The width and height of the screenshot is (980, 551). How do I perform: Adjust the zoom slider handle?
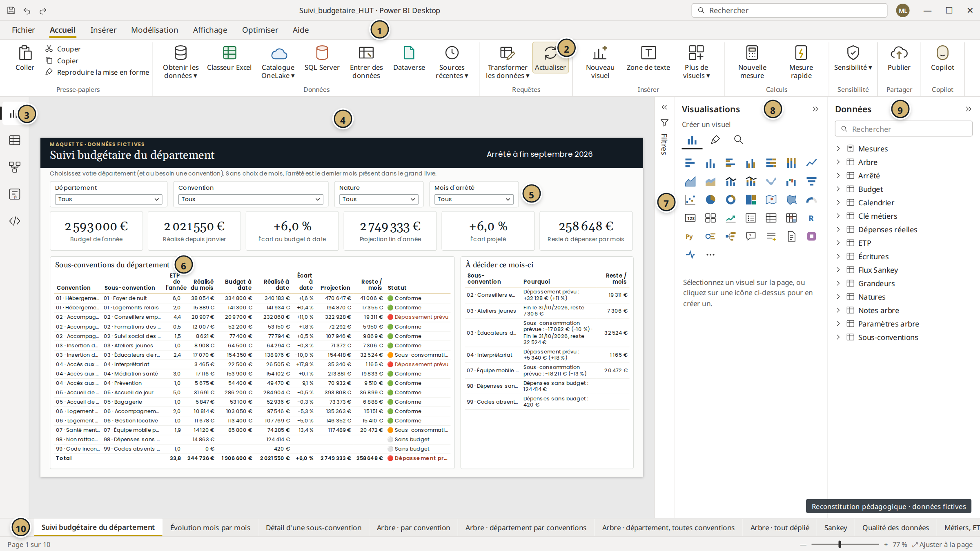[840, 544]
